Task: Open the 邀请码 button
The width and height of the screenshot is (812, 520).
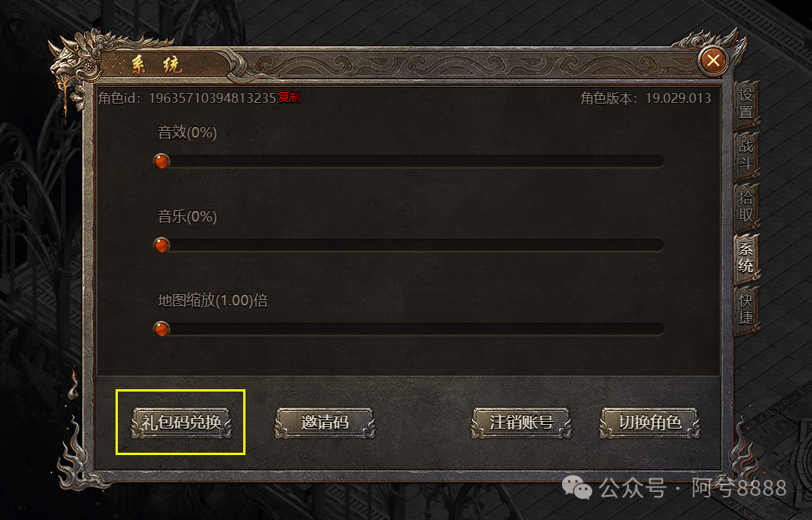Action: 325,422
